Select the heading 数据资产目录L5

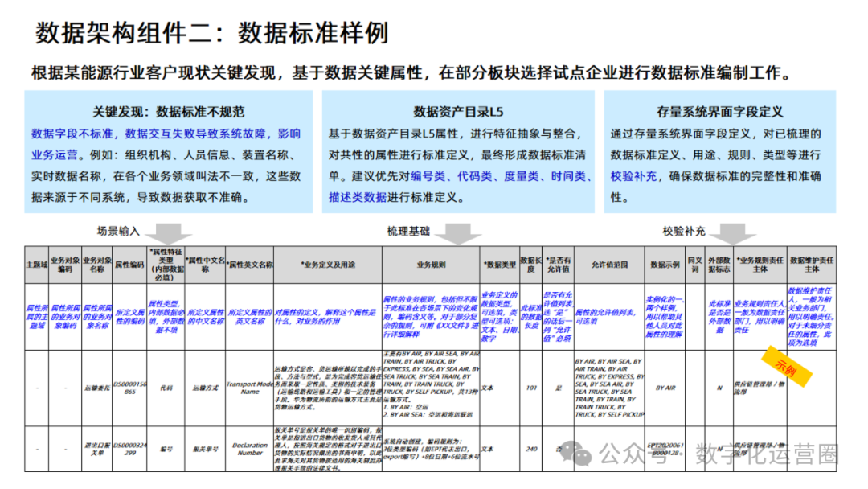coord(458,112)
